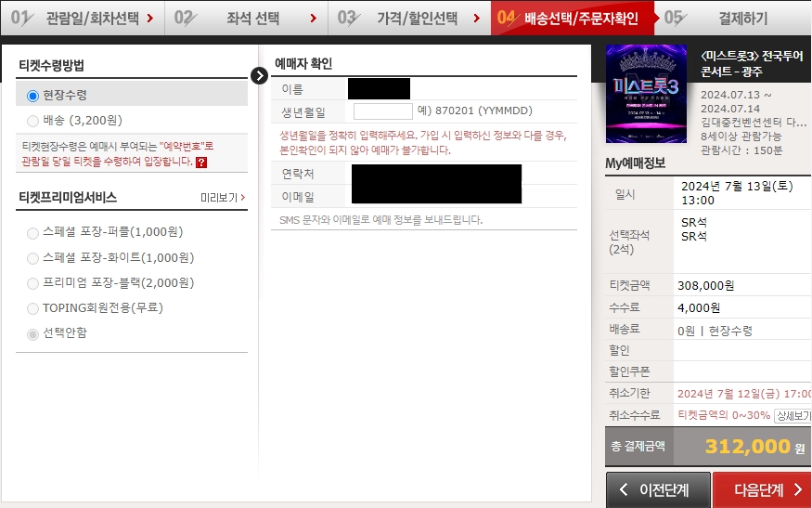812x508 pixels.
Task: Click the 〈미스트롯3〉 전국투어 콘서트 title
Action: 752,63
